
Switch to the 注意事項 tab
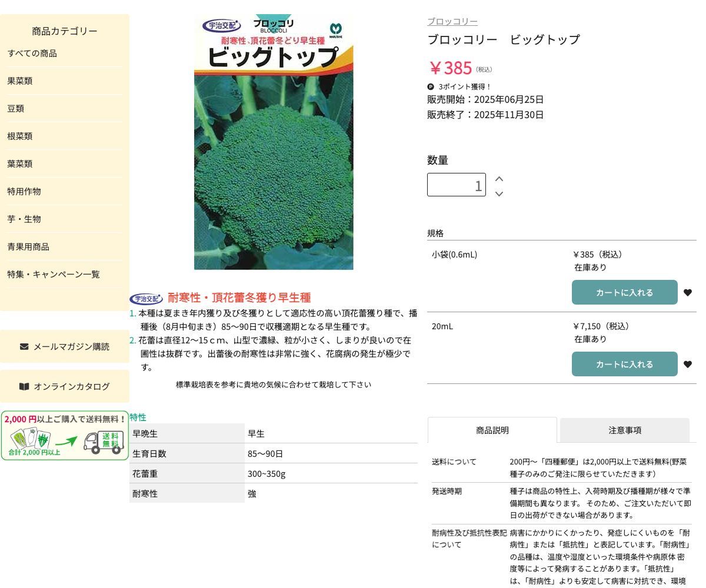point(625,430)
